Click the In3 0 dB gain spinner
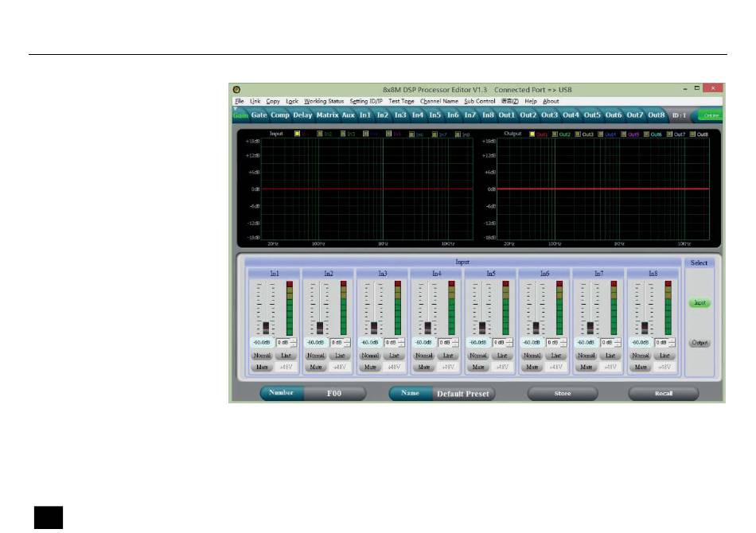This screenshot has height=533, width=756. (x=395, y=343)
